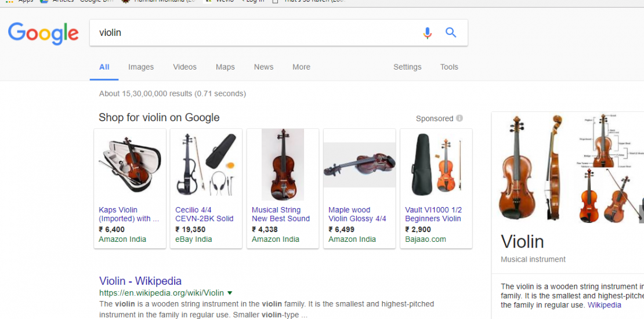Viewport: 644px width, 319px height.
Task: Open Vault VI1000 Beginners Violin listing
Action: coord(433,214)
